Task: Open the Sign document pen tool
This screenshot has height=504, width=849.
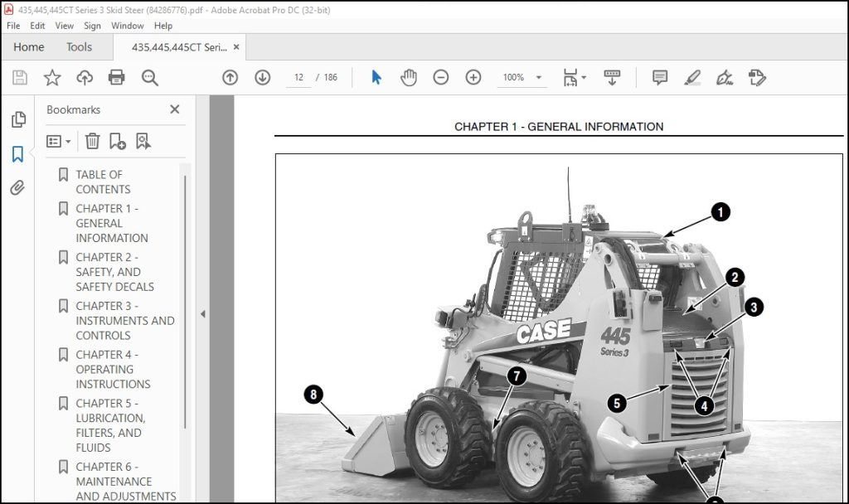Action: (725, 77)
